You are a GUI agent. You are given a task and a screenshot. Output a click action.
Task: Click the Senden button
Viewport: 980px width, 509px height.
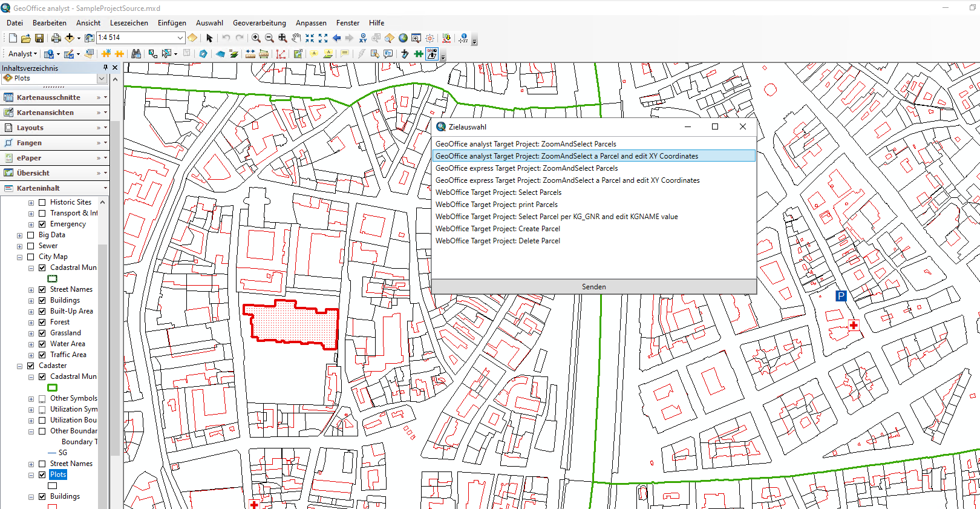tap(593, 287)
